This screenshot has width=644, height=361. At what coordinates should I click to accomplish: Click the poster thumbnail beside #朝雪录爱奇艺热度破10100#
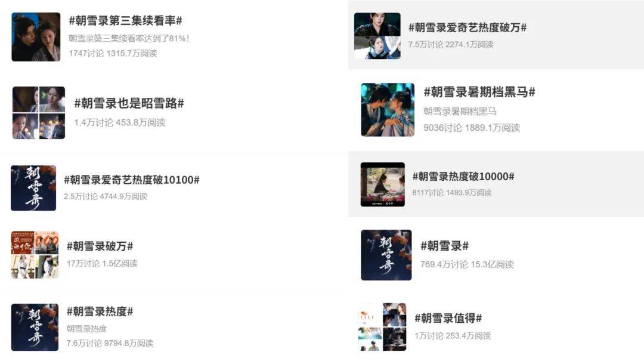33,188
